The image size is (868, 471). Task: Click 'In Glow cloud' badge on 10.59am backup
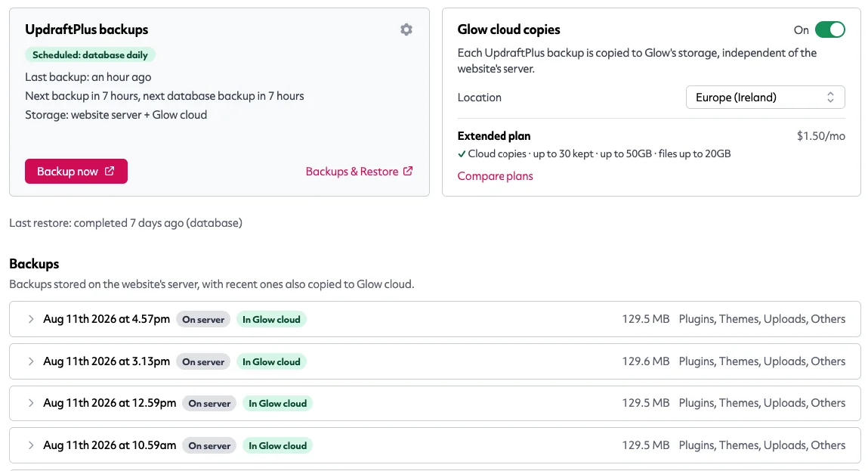(277, 445)
